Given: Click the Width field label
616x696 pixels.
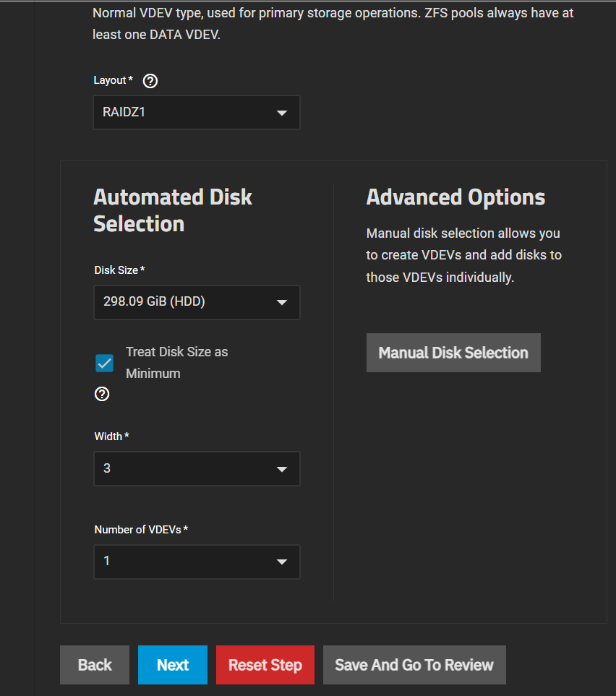Looking at the screenshot, I should pos(111,437).
